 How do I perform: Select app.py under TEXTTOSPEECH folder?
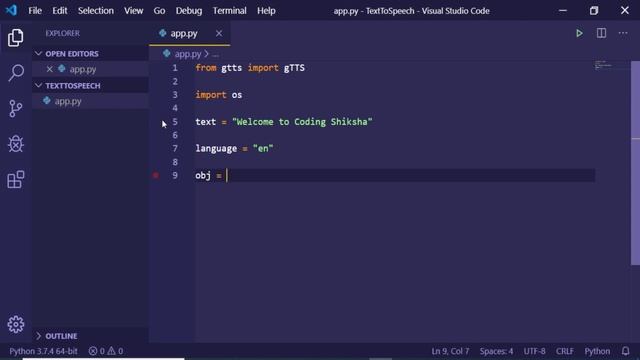[90, 101]
